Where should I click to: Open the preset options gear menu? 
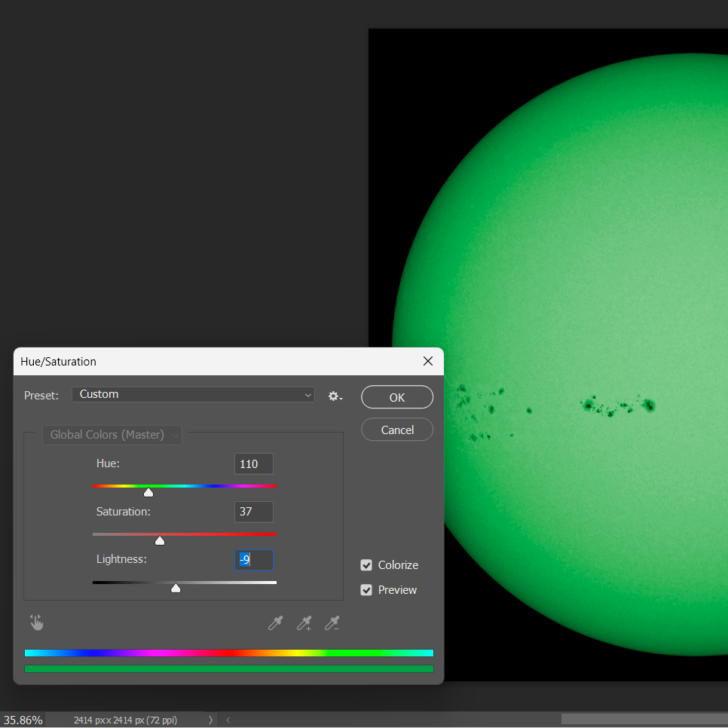pos(335,396)
